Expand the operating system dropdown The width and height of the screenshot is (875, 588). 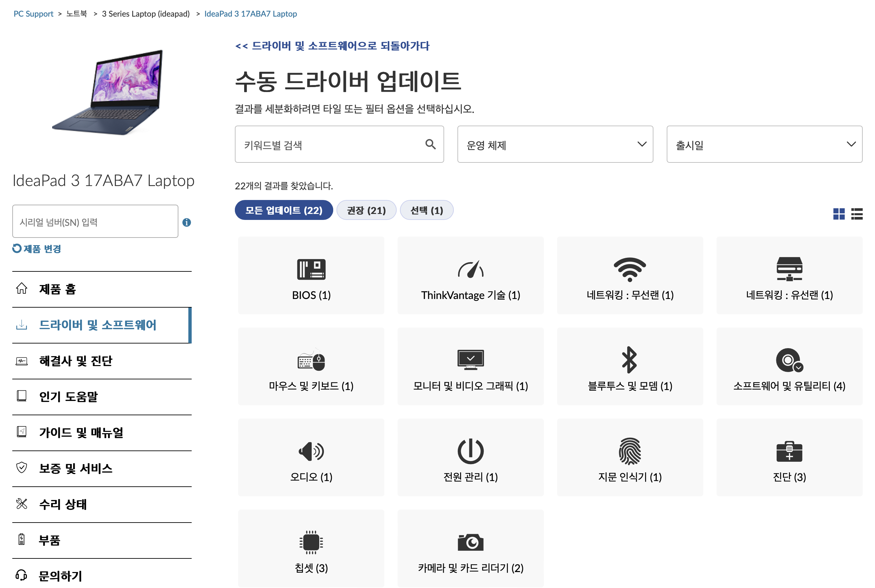point(555,145)
